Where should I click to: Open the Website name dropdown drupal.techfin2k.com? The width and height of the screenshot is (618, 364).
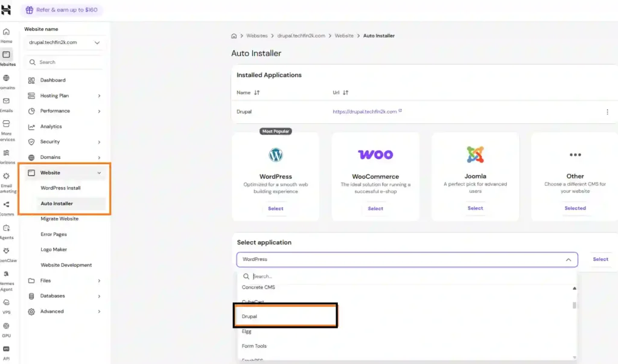[x=64, y=43]
